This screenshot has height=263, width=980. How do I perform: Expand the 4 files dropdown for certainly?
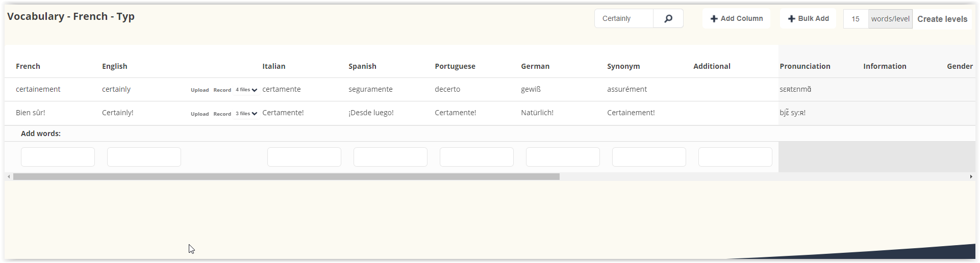[x=246, y=90]
